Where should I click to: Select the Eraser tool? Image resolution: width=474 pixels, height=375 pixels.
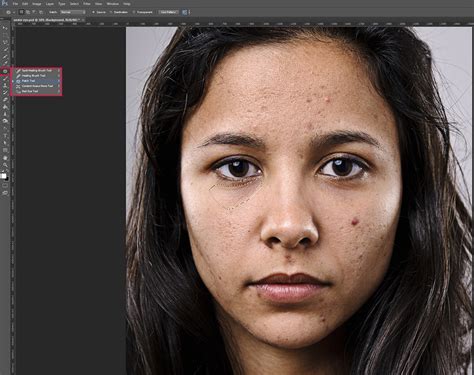click(5, 99)
